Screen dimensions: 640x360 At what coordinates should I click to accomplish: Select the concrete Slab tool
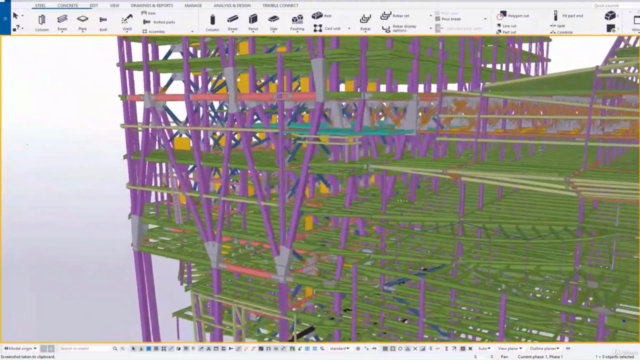[x=273, y=22]
